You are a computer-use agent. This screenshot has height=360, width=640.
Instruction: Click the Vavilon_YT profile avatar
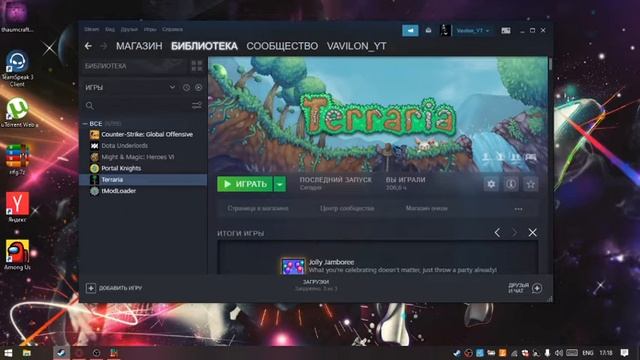pos(445,30)
